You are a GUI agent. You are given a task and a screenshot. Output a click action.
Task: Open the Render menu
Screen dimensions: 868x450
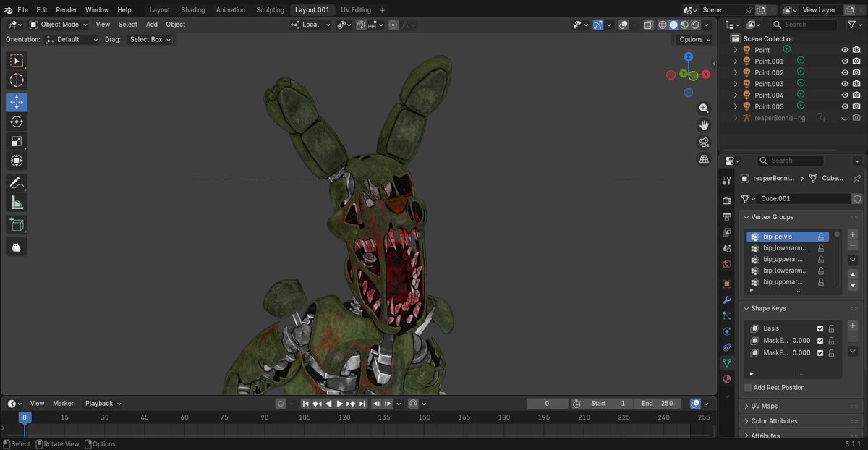tap(67, 10)
